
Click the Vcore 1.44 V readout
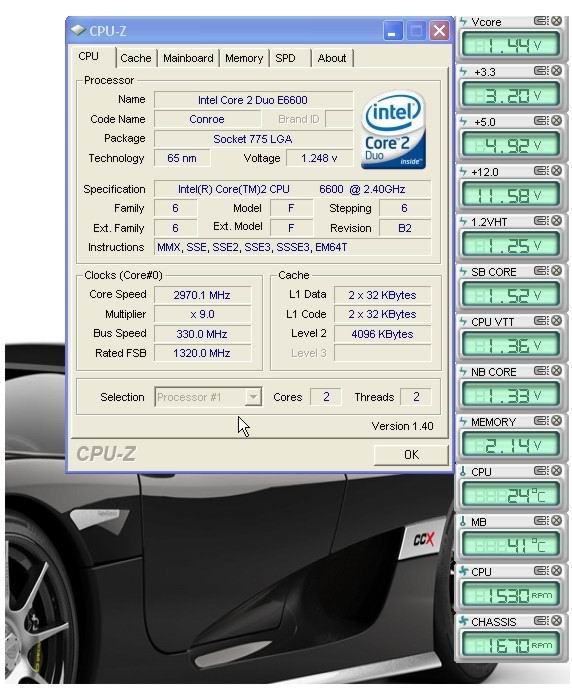pyautogui.click(x=511, y=45)
